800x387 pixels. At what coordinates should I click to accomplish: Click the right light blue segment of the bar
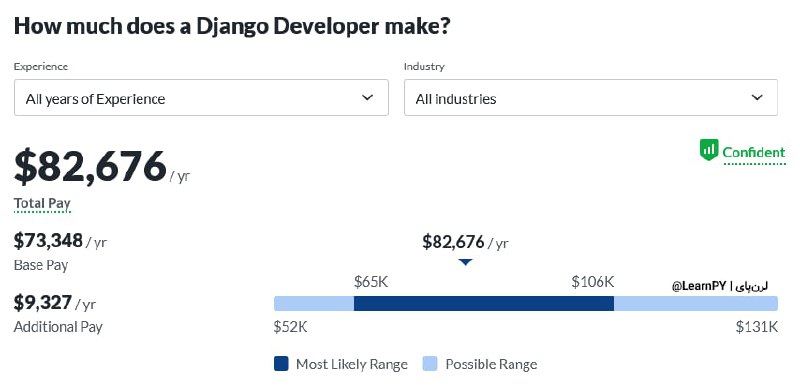[696, 303]
